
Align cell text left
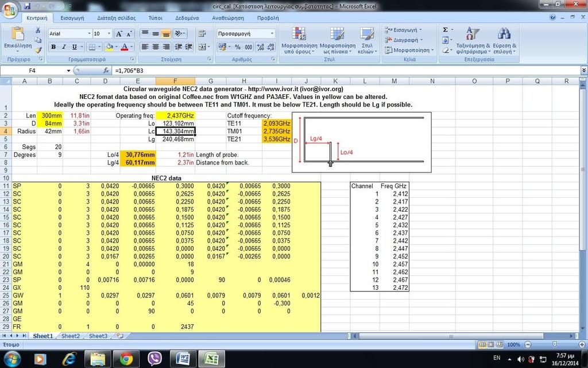[x=145, y=47]
